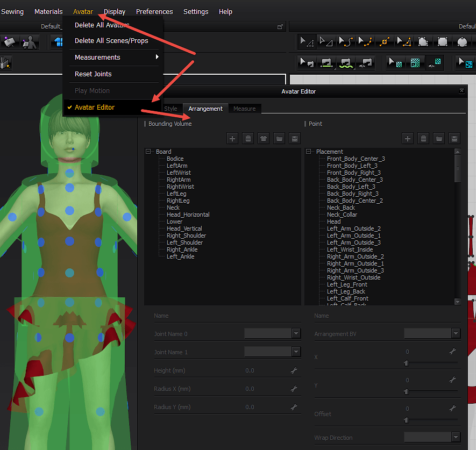The image size is (476, 450).
Task: Select the Transform Pattern arrow tool
Action: point(306,41)
